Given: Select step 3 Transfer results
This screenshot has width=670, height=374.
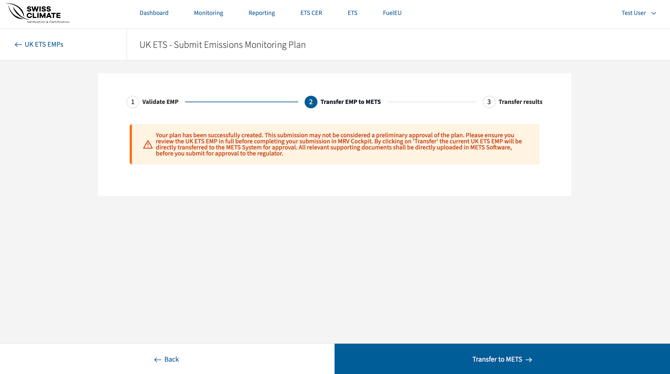Looking at the screenshot, I should click(513, 102).
